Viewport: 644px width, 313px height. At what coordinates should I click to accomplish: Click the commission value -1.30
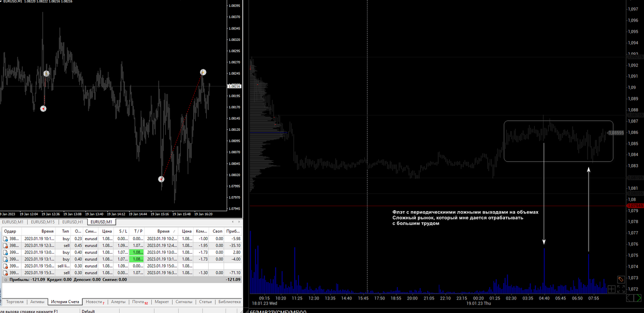[x=203, y=273]
